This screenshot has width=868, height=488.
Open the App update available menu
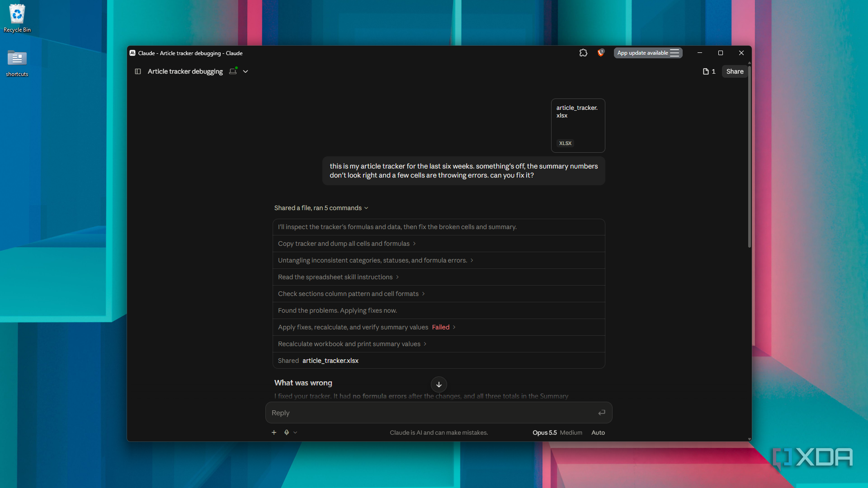click(648, 53)
